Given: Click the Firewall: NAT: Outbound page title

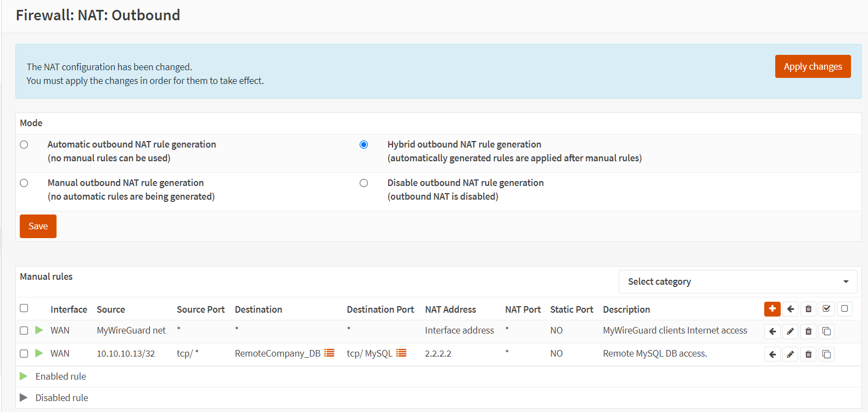Looking at the screenshot, I should (98, 15).
